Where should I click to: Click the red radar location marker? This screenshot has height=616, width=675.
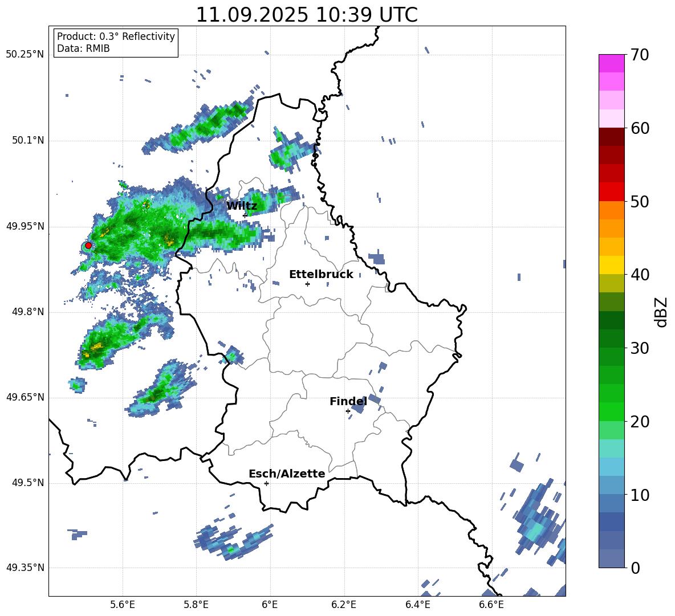tap(88, 245)
